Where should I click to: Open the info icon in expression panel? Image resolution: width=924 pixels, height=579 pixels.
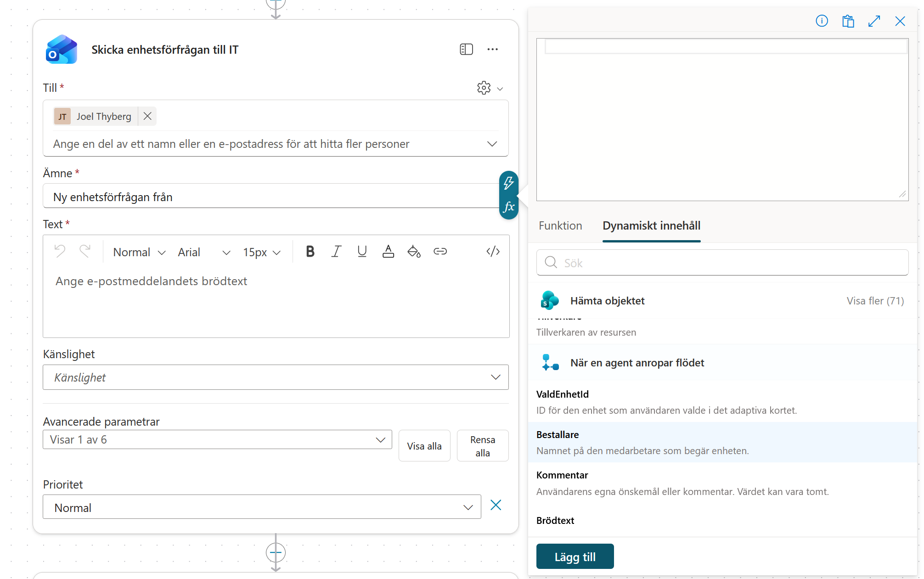click(822, 21)
